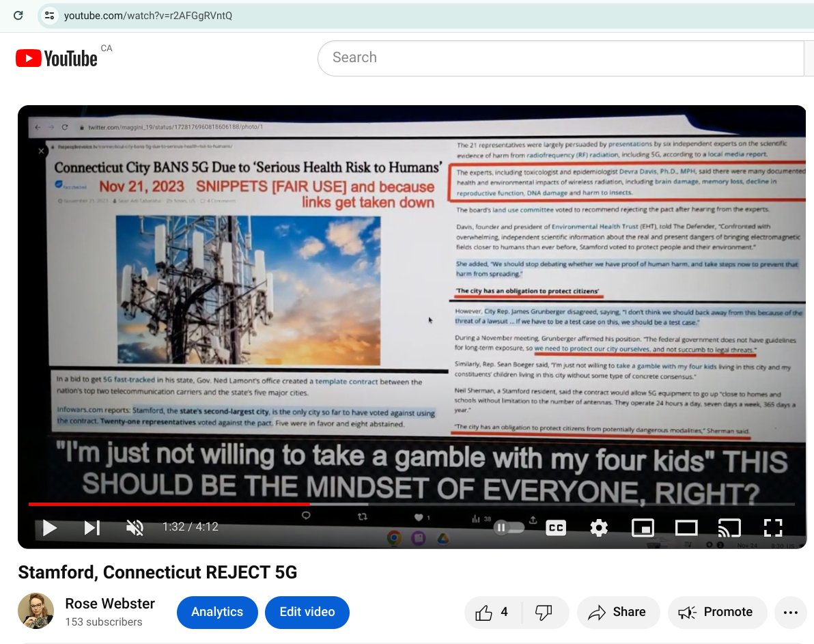Click the '153 subscribers' text

103,621
